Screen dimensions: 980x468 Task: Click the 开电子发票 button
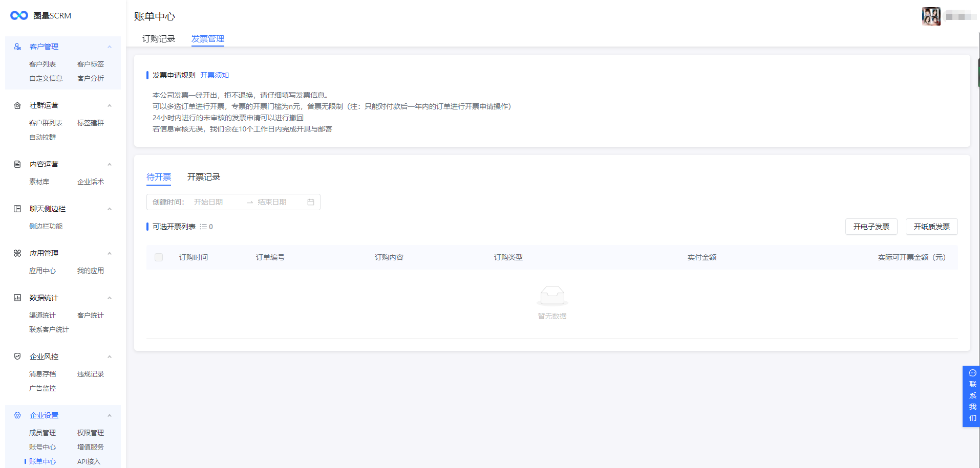point(871,227)
